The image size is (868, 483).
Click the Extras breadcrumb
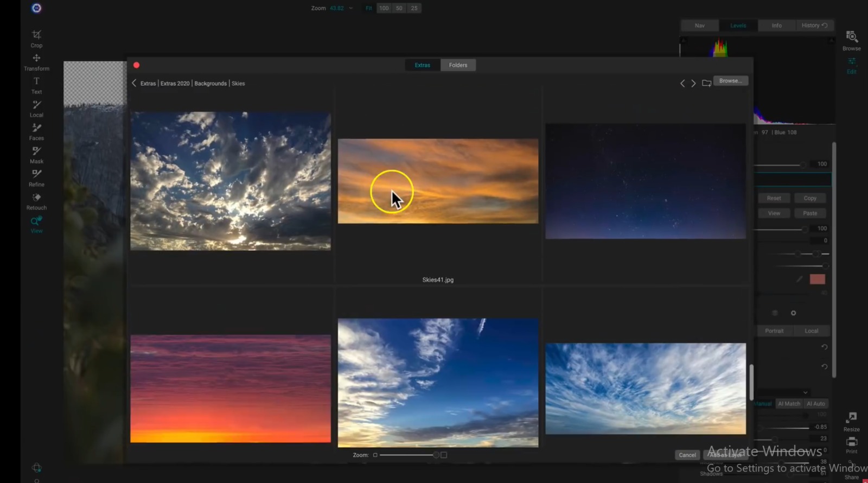click(x=148, y=84)
